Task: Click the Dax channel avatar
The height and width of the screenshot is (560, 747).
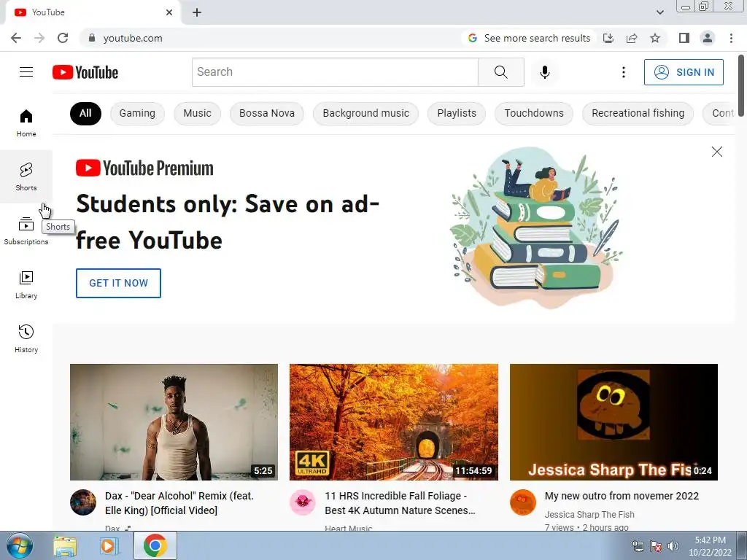Action: pos(83,502)
